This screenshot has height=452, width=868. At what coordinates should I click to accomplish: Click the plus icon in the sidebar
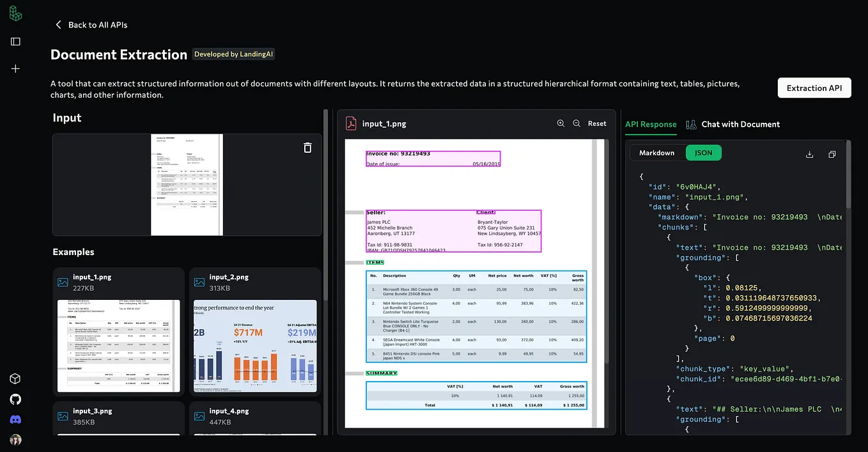click(15, 68)
